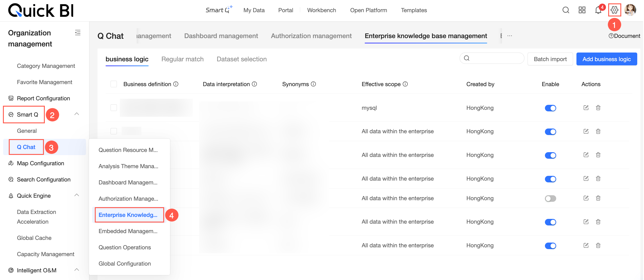Select Question Operations in submenu

125,247
